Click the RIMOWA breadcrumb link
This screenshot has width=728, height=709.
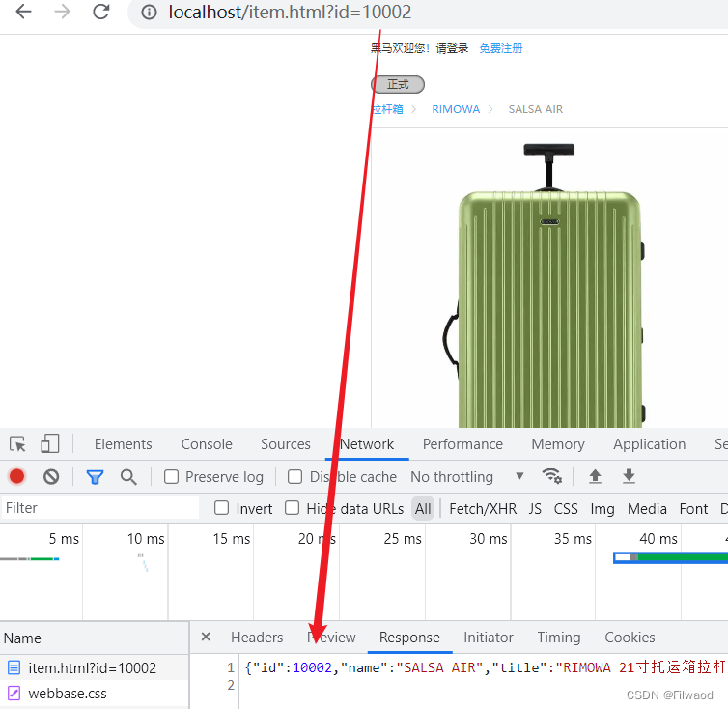tap(456, 109)
